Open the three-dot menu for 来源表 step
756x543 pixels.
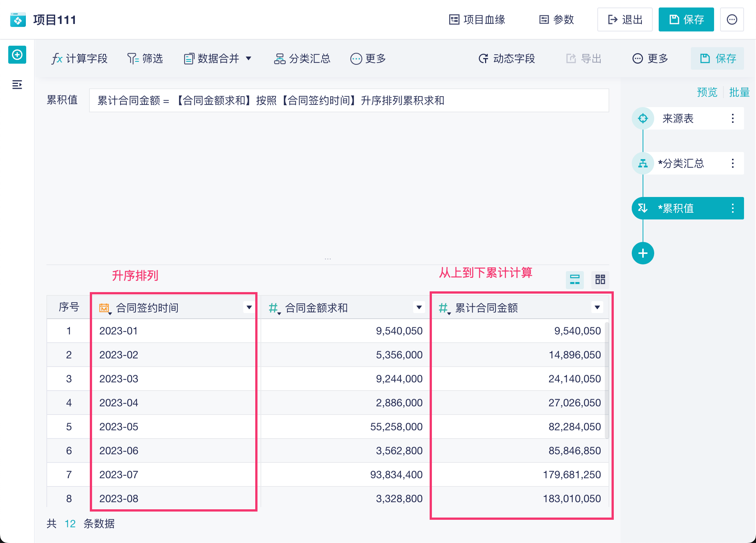[732, 119]
